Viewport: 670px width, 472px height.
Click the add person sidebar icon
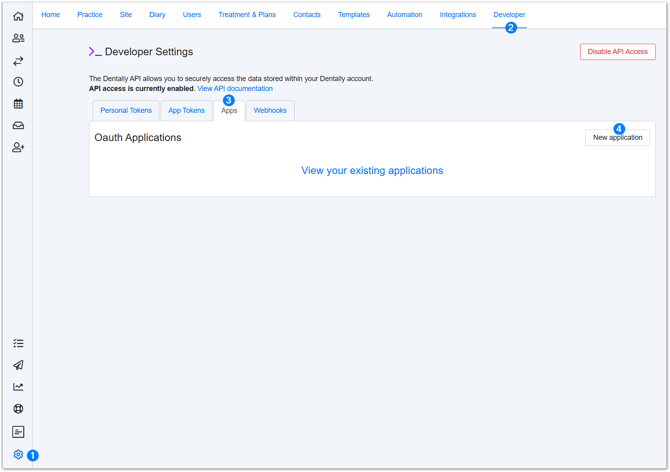coord(18,148)
